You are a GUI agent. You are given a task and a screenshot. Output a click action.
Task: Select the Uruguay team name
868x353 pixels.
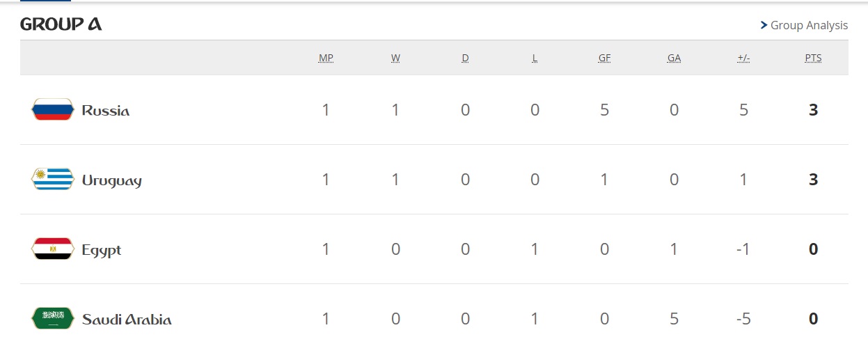(x=111, y=180)
